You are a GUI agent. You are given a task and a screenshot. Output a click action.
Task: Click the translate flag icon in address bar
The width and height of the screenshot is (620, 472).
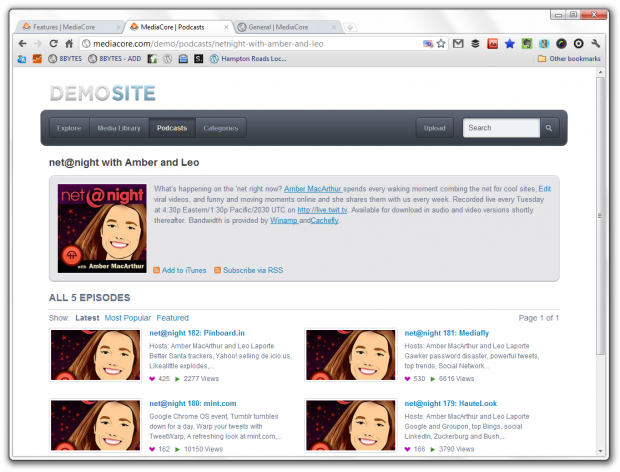[428, 43]
